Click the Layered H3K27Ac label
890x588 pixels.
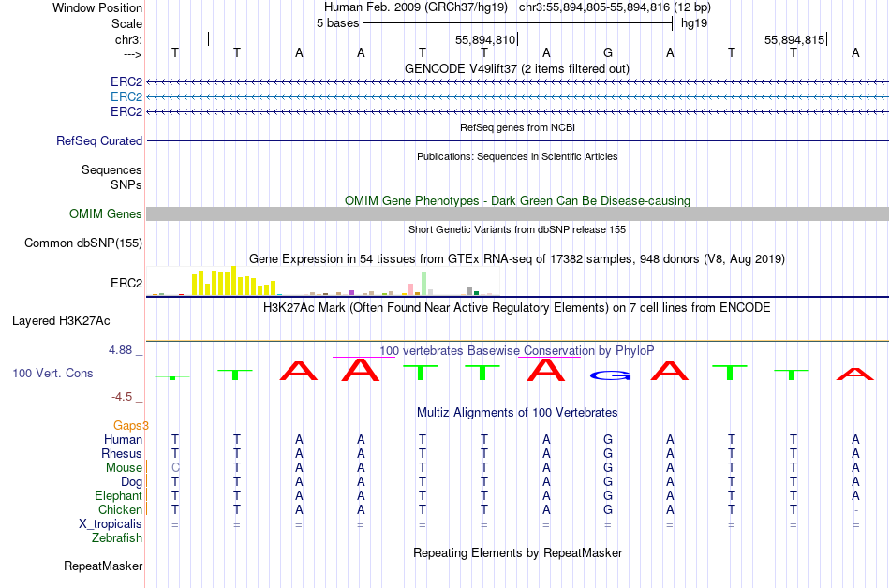61,321
